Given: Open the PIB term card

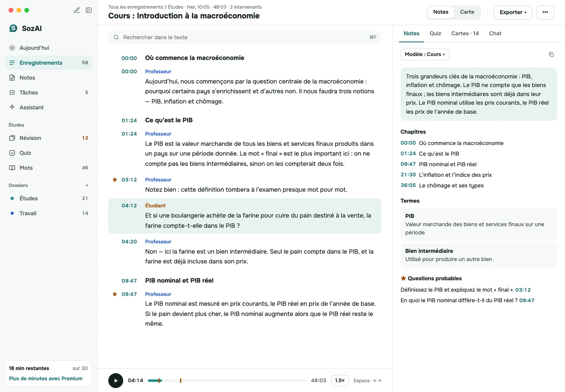Looking at the screenshot, I should click(x=478, y=224).
